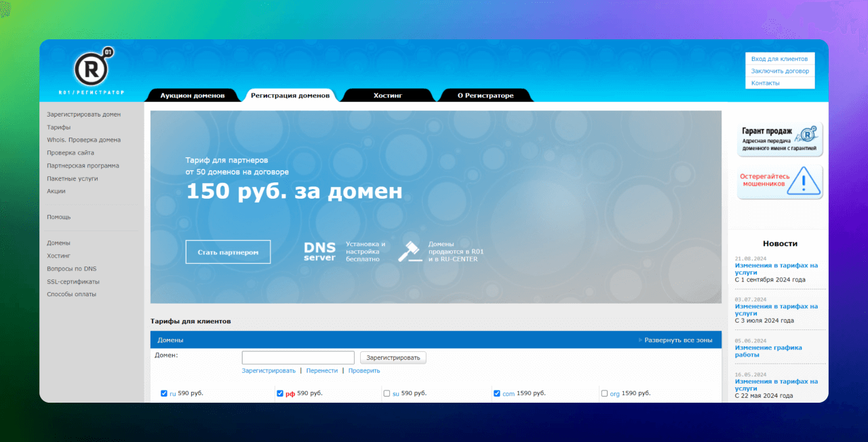Viewport: 868px width, 442px height.
Task: Open Помощь in the sidebar
Action: pyautogui.click(x=59, y=218)
